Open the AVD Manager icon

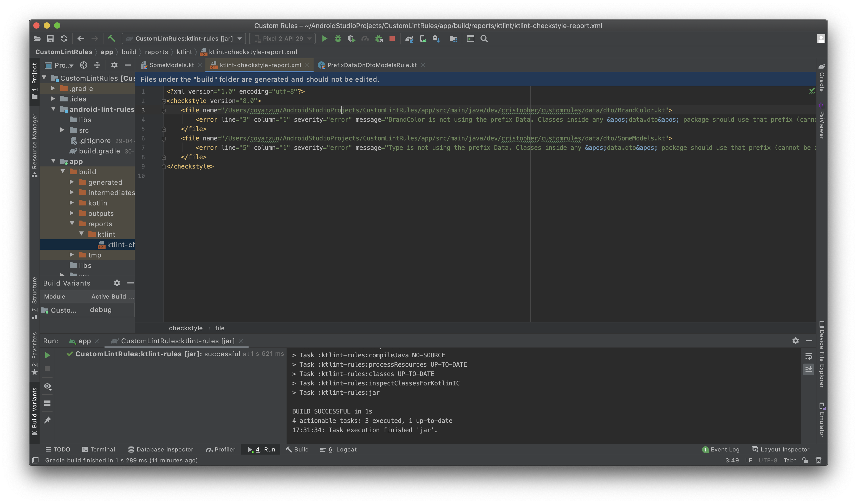423,38
